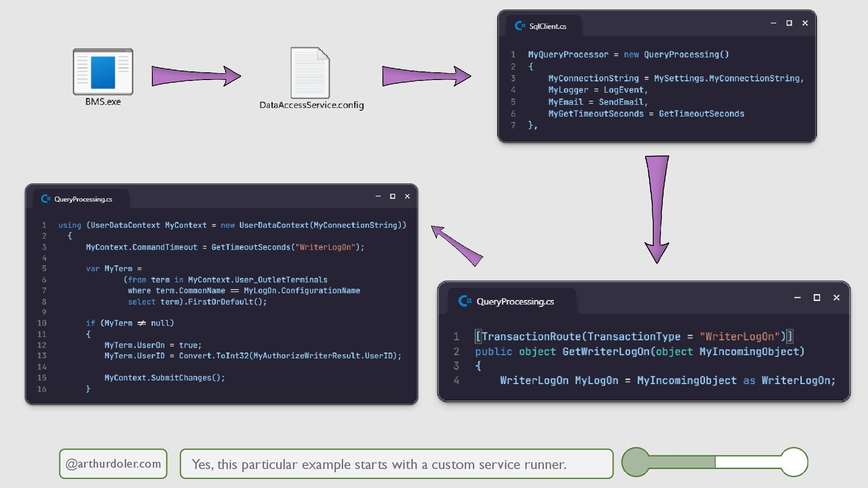Maximize the SqlClient.cs window
This screenshot has height=488, width=868.
[789, 23]
